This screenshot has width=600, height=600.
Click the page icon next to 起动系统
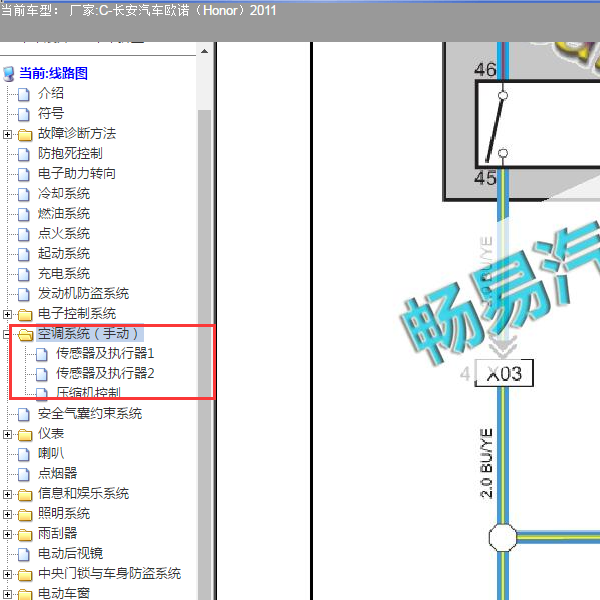coord(24,254)
